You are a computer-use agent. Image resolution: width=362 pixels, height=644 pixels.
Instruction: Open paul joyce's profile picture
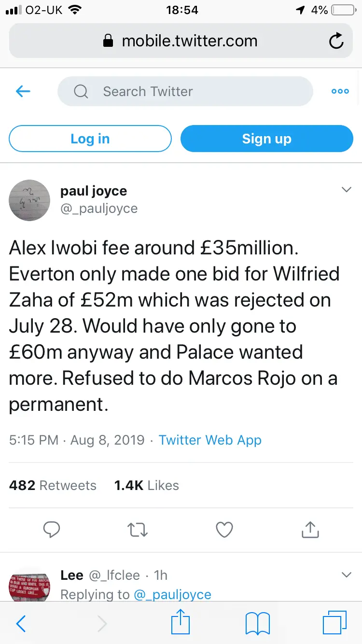click(29, 200)
